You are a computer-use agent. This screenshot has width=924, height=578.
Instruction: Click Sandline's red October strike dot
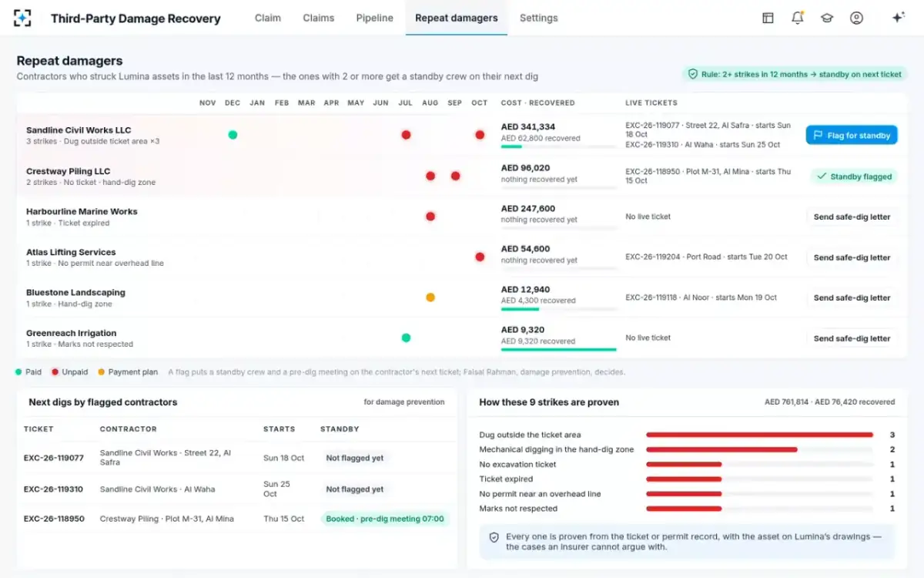[x=480, y=135]
